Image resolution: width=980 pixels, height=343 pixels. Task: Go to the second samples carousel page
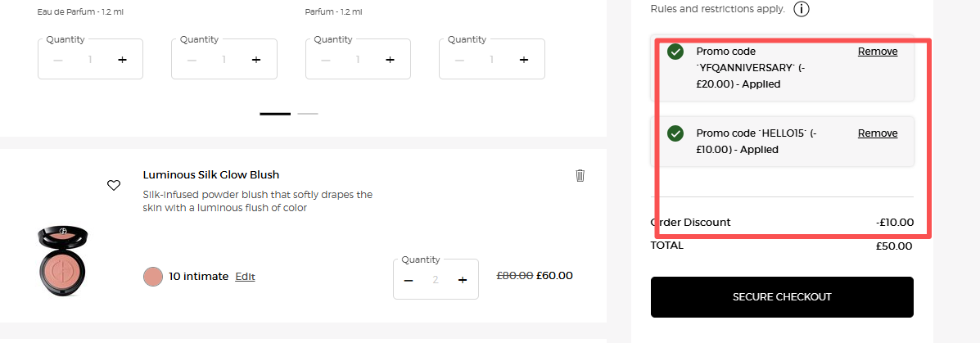click(x=308, y=114)
